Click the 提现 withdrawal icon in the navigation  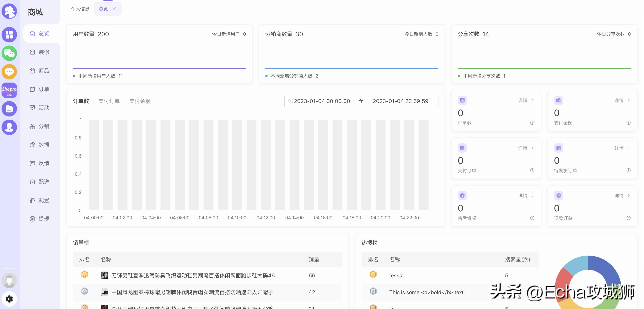[x=33, y=219]
